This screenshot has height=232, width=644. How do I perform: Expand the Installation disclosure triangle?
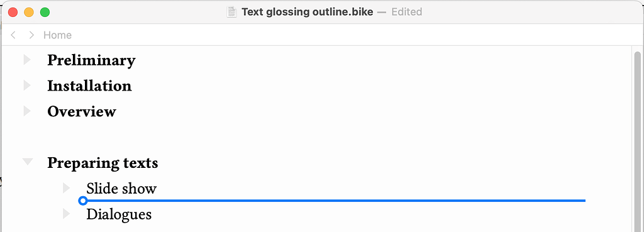click(x=27, y=86)
